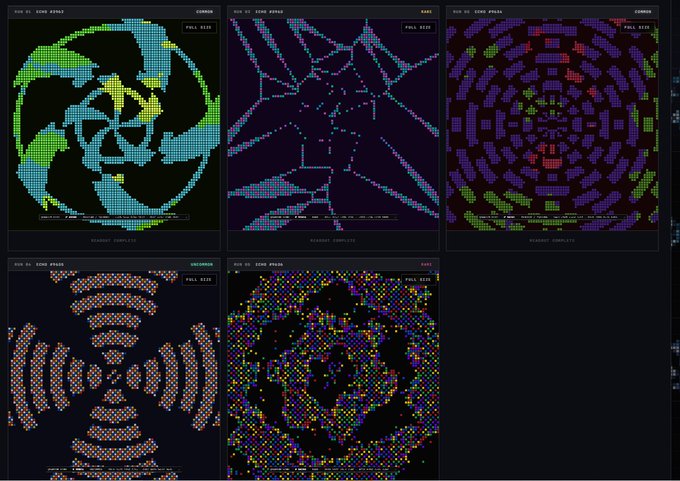Select the orange wave-cross artwork in Run 04
This screenshot has width=680, height=481.
click(x=114, y=375)
